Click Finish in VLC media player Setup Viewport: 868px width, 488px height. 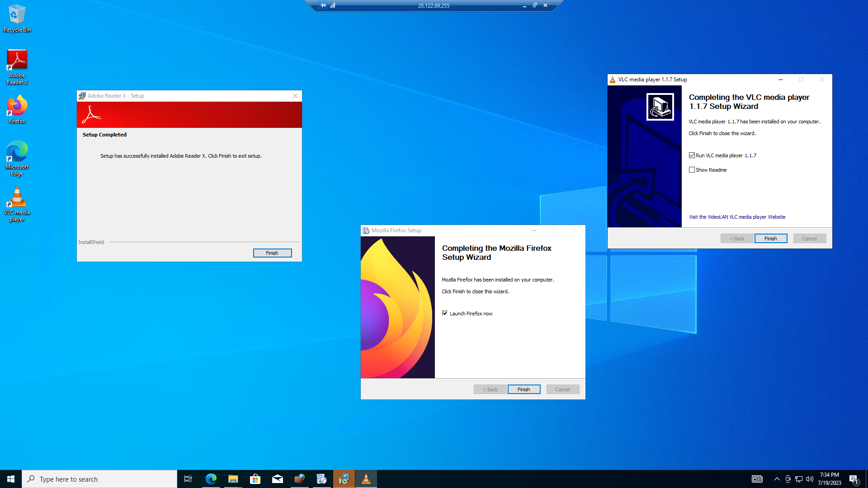tap(771, 239)
